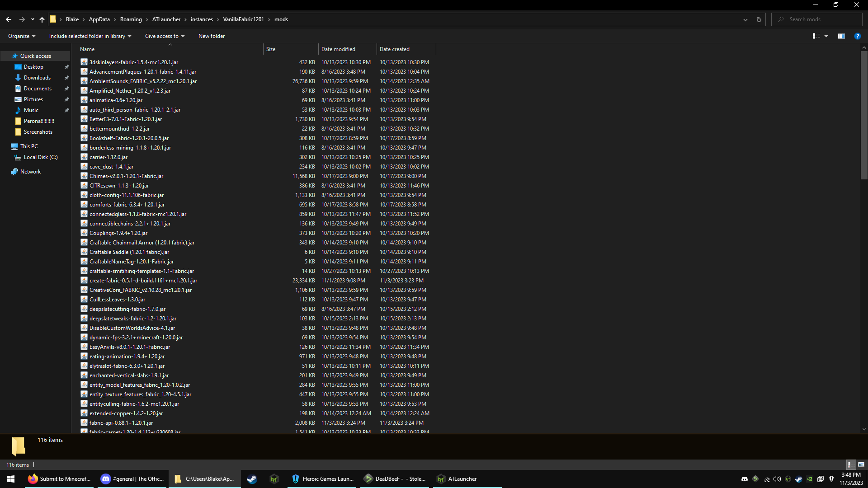Open Firefox Submit to Minecraft taskbar item
Screen dimensions: 868x488
point(59,479)
